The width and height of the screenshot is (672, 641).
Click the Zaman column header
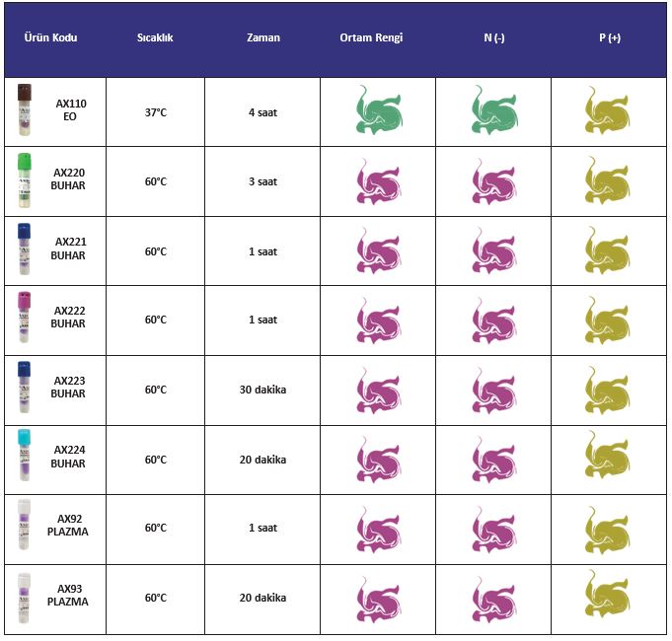[263, 37]
